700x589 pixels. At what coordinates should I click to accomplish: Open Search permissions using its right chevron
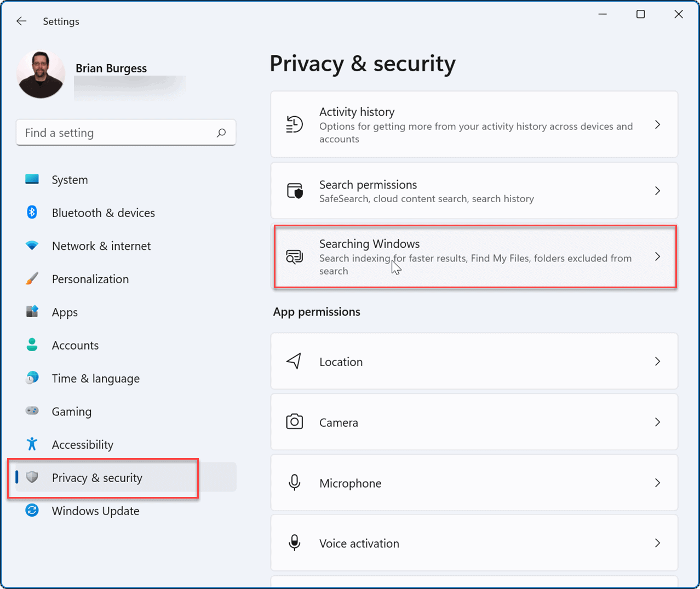pyautogui.click(x=657, y=191)
